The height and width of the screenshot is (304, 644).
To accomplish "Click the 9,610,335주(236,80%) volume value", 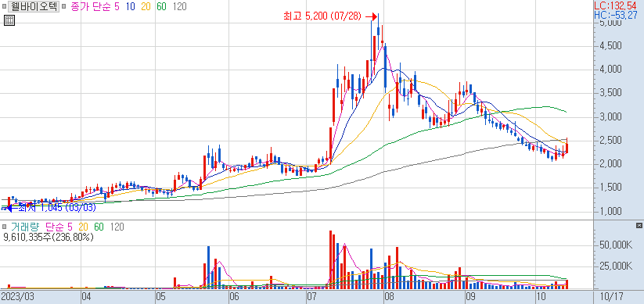I will (x=49, y=237).
